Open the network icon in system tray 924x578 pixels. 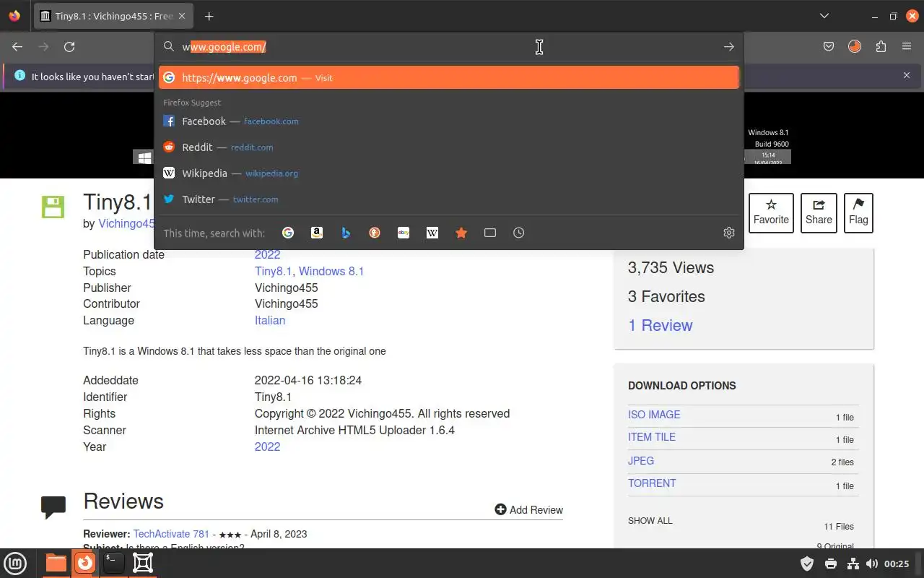click(x=852, y=564)
